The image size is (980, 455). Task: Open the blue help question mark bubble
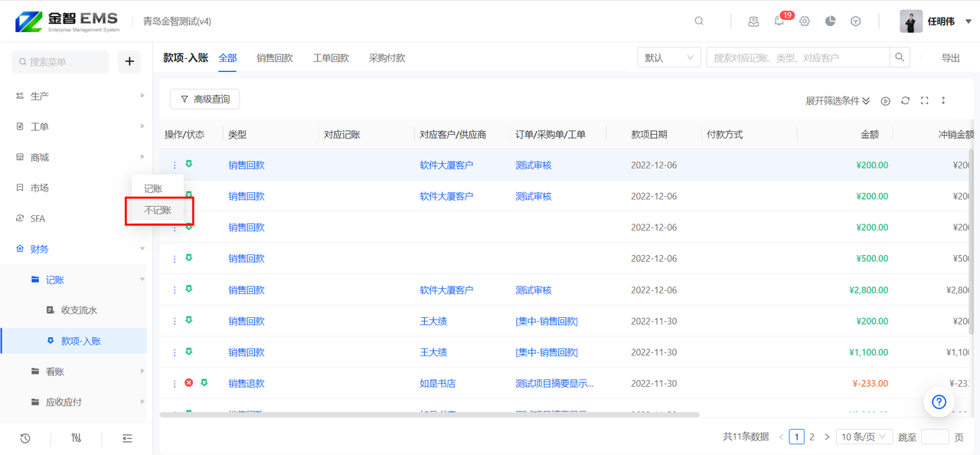939,401
